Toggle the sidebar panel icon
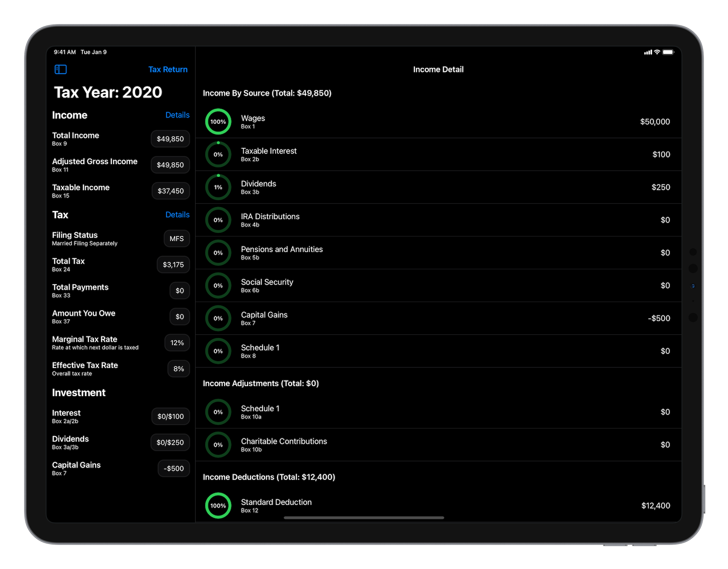Screen dimensions: 728x569 [x=61, y=69]
